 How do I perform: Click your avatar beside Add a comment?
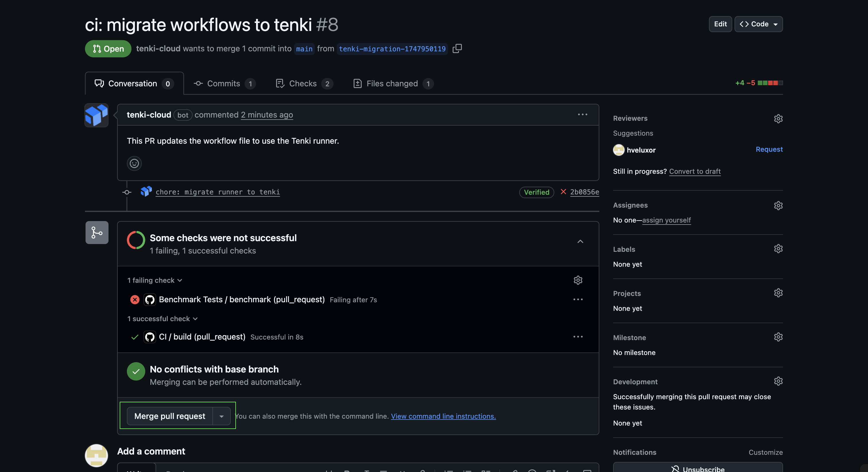click(x=96, y=455)
